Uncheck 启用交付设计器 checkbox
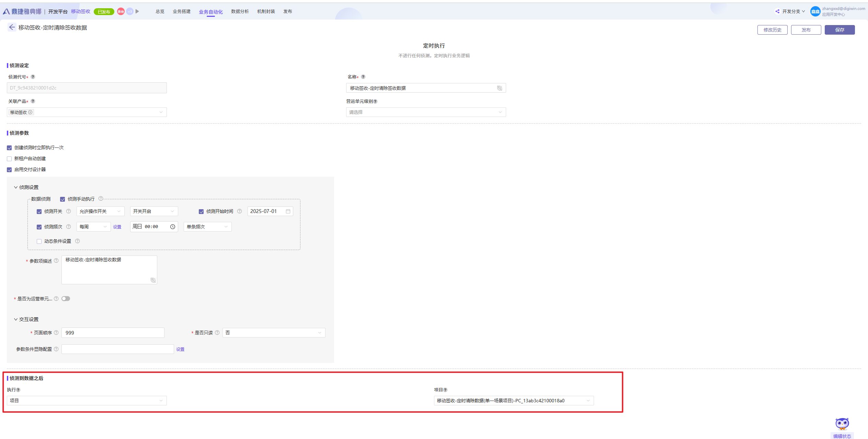The height and width of the screenshot is (439, 868). (9, 170)
